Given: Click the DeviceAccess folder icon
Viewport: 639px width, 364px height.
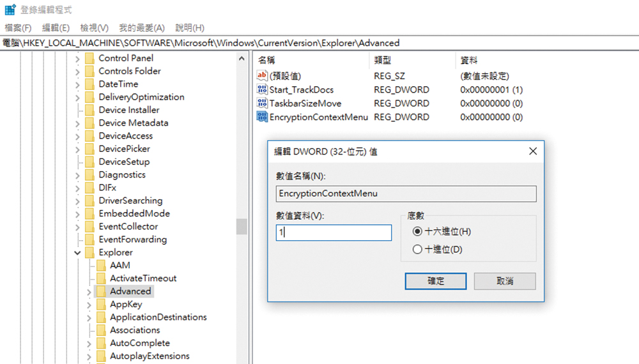Looking at the screenshot, I should (x=89, y=136).
